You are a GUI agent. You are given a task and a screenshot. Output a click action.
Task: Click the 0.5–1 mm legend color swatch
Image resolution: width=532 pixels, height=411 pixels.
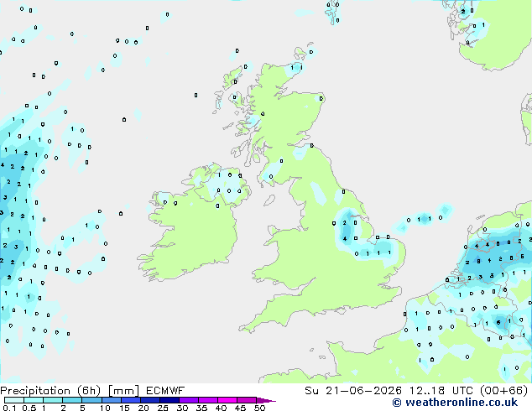pos(34,400)
